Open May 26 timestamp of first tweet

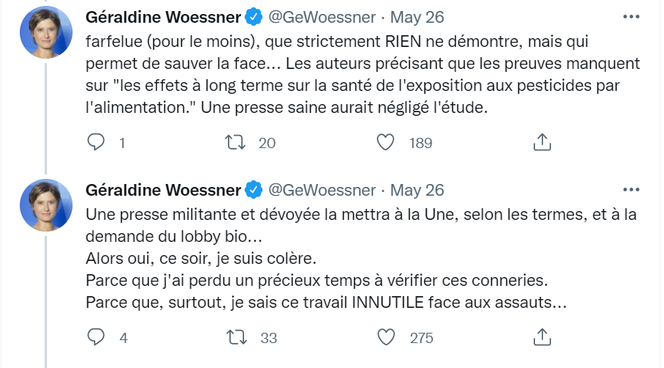[417, 17]
